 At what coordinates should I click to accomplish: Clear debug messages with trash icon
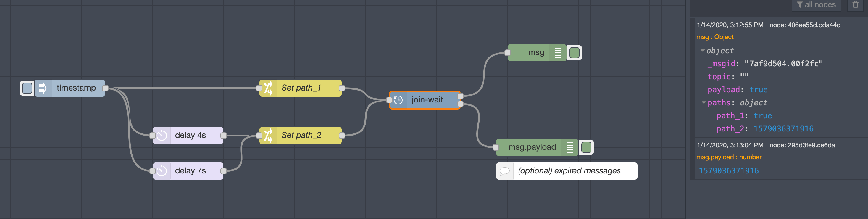point(855,5)
